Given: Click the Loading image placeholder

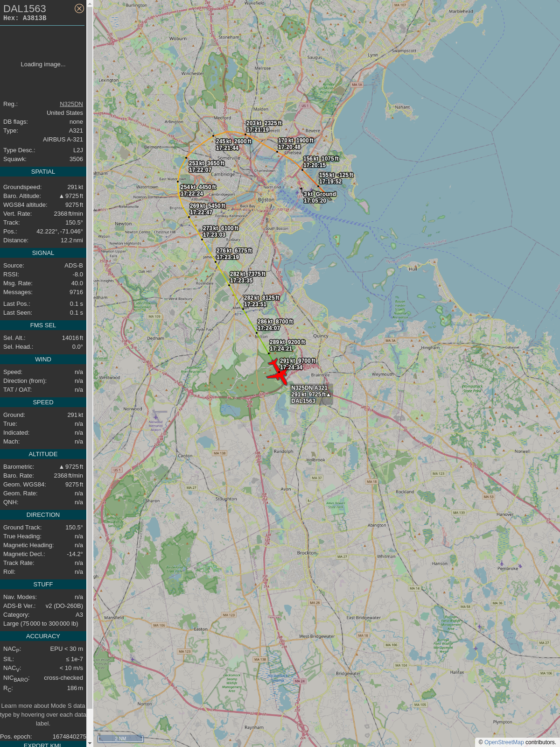Looking at the screenshot, I should tap(43, 64).
